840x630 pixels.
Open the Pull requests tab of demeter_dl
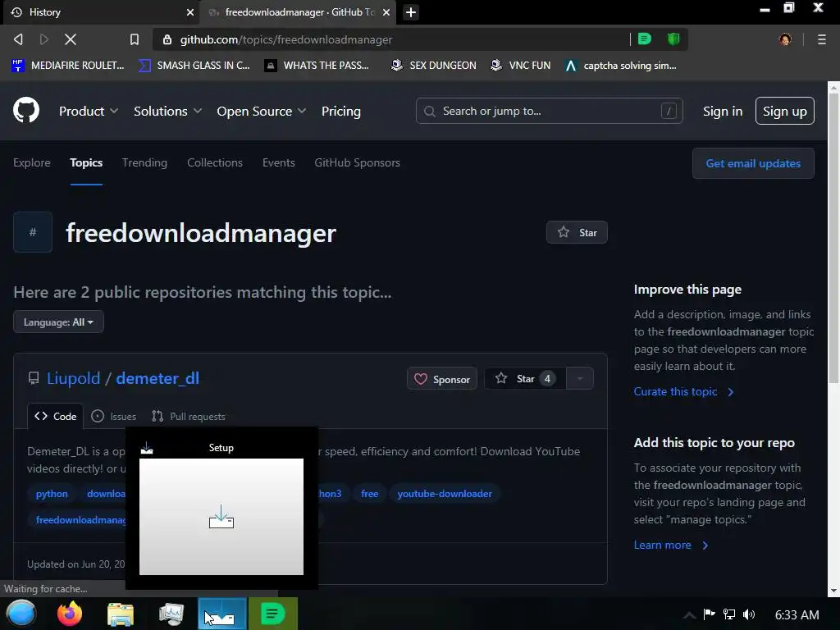[x=189, y=416]
